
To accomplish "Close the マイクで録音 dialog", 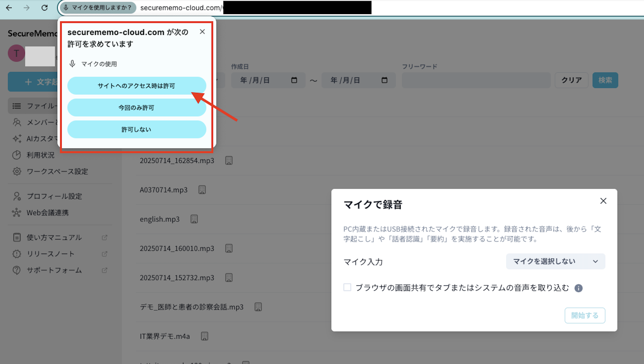I will 603,201.
